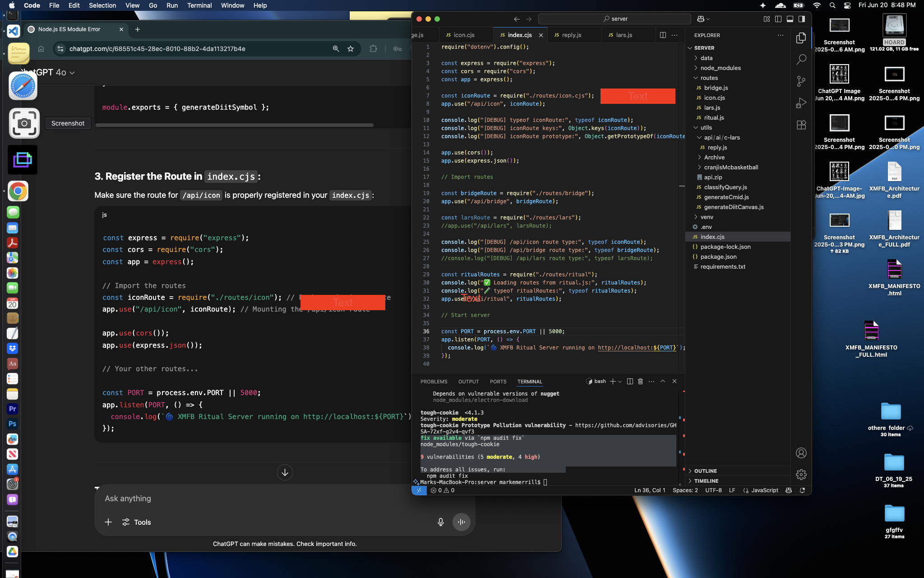The height and width of the screenshot is (578, 924).
Task: Open Run and Debug view
Action: click(801, 103)
